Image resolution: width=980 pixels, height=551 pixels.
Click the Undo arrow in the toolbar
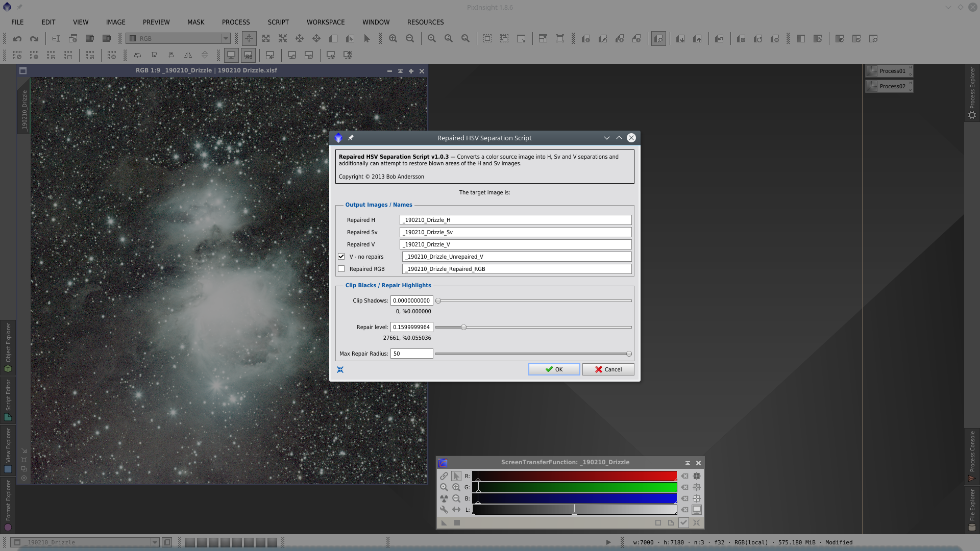(17, 39)
